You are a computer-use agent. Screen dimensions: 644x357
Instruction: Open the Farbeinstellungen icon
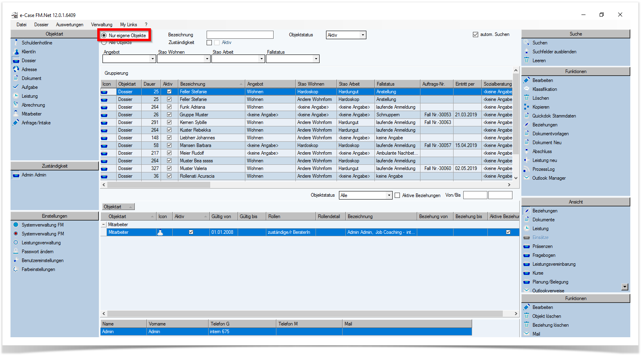point(16,269)
